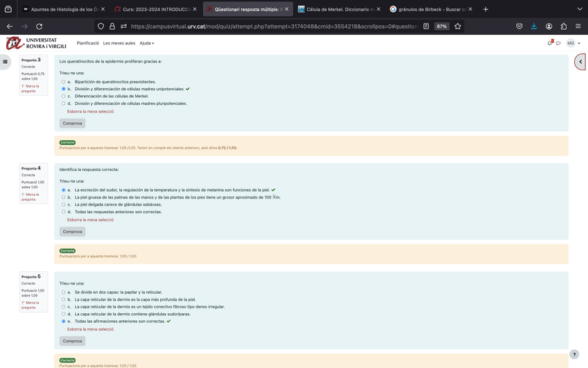Click the help question mark button

click(574, 354)
